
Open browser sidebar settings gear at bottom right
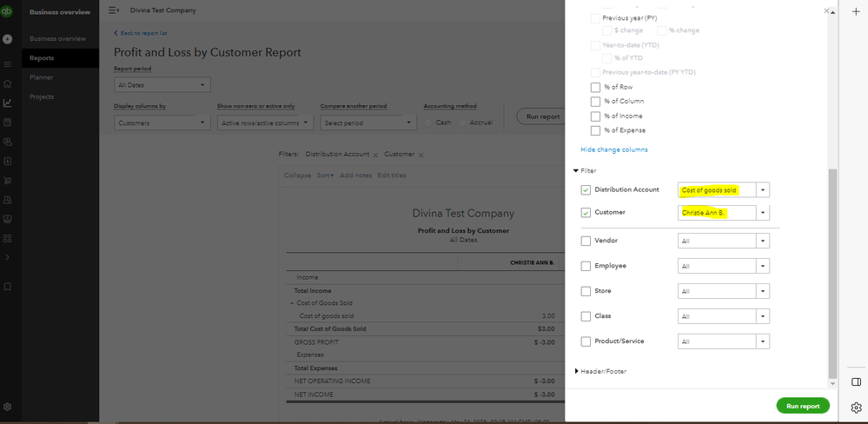click(x=855, y=406)
